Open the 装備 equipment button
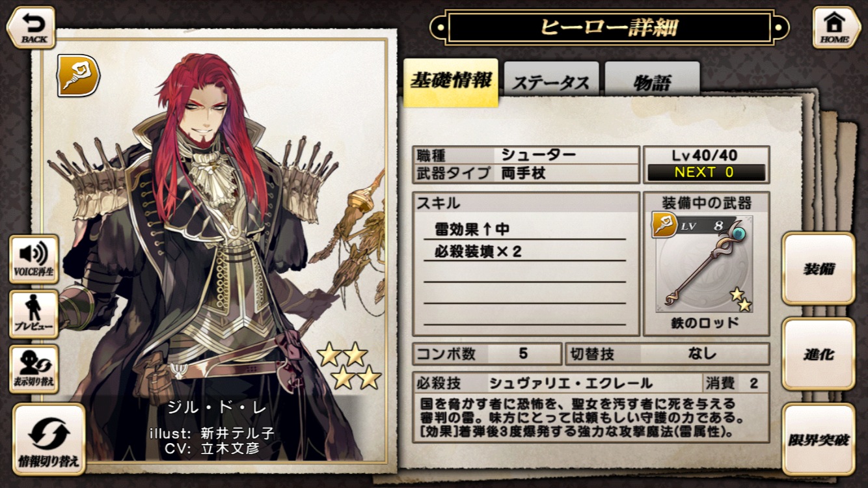868x488 pixels. click(819, 269)
